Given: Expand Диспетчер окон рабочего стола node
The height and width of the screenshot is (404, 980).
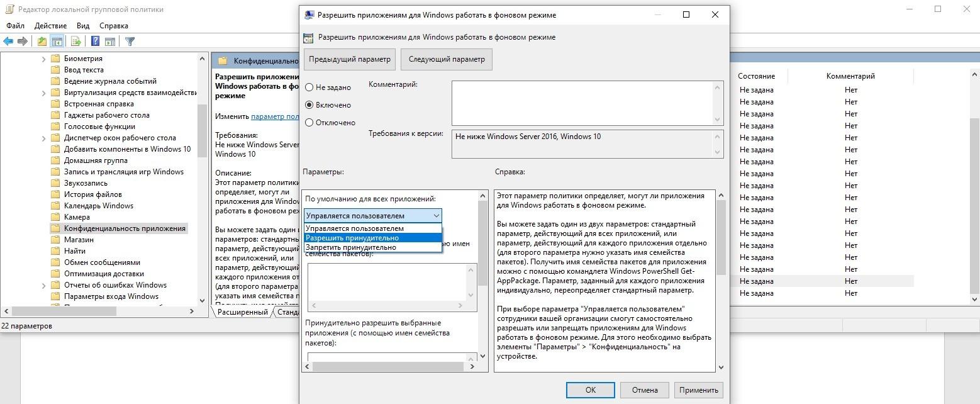Looking at the screenshot, I should [43, 138].
